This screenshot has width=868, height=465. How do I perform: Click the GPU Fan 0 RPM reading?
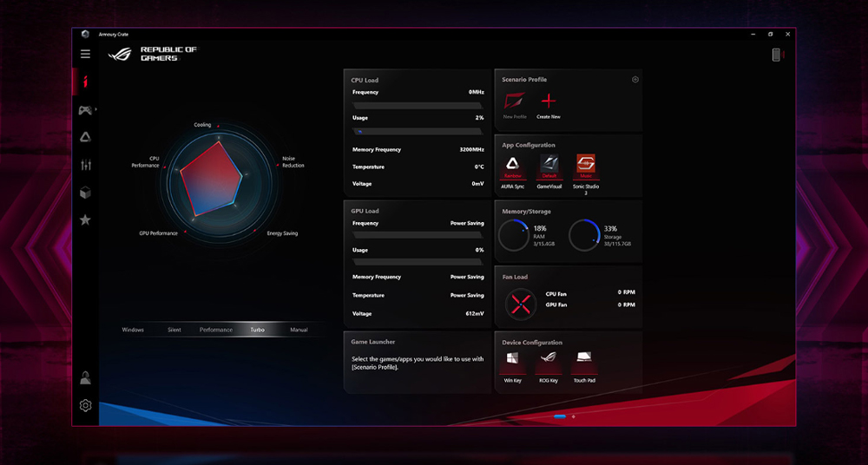[x=627, y=305]
